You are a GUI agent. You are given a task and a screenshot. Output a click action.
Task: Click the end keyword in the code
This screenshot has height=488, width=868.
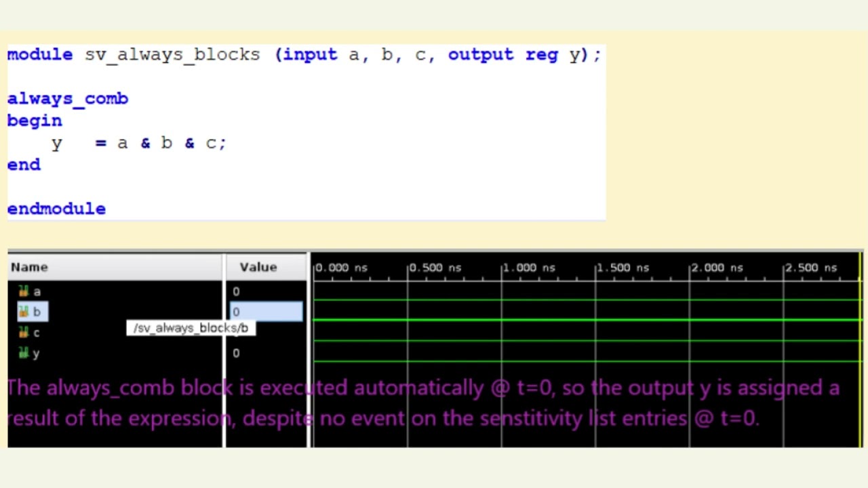click(x=24, y=165)
